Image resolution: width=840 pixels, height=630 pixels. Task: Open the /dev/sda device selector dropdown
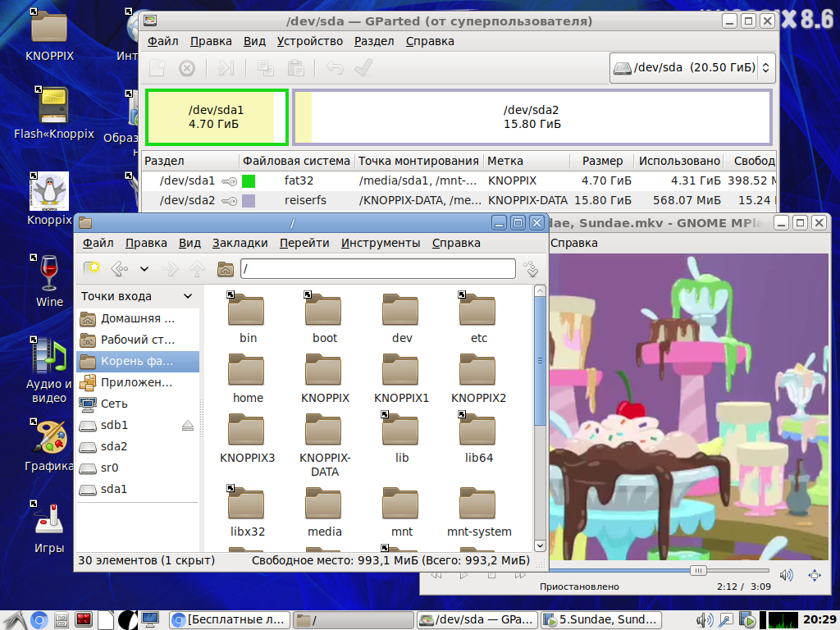[x=692, y=67]
